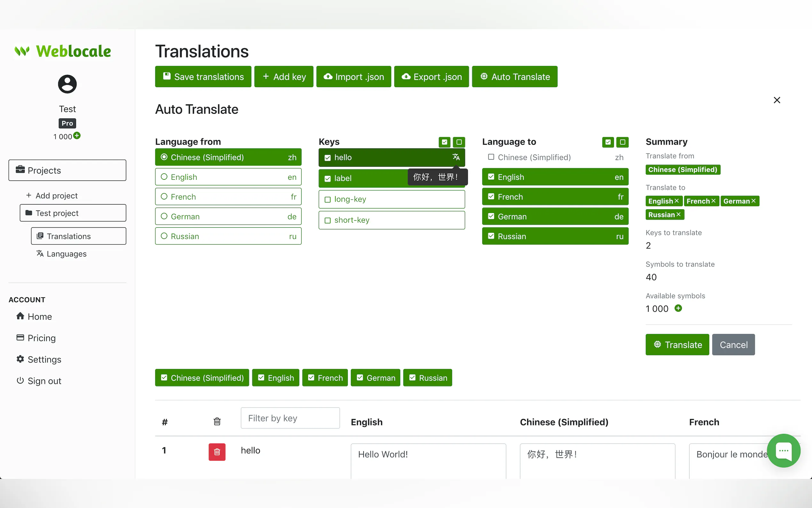Click the green plus next to available symbols

pos(678,308)
